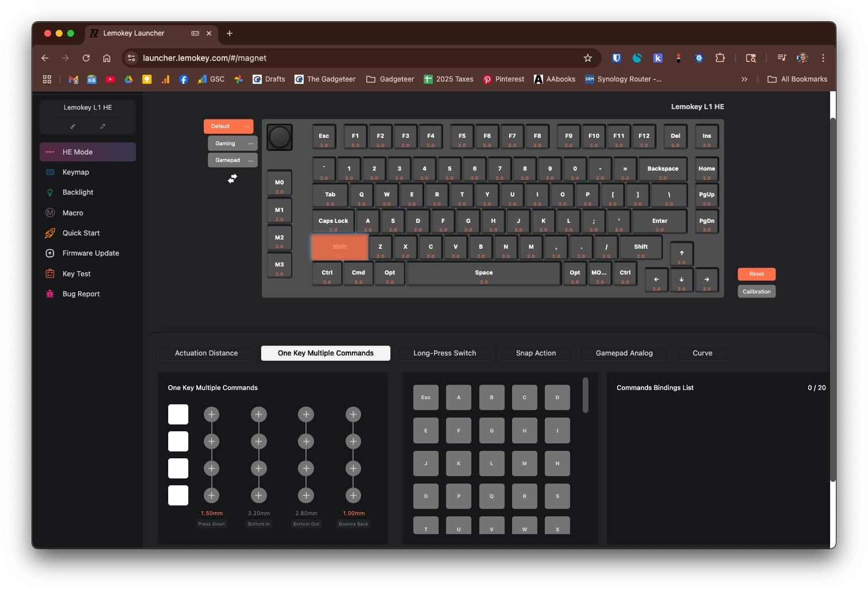The height and width of the screenshot is (591, 868).
Task: Switch to the Curve tab
Action: pos(703,353)
